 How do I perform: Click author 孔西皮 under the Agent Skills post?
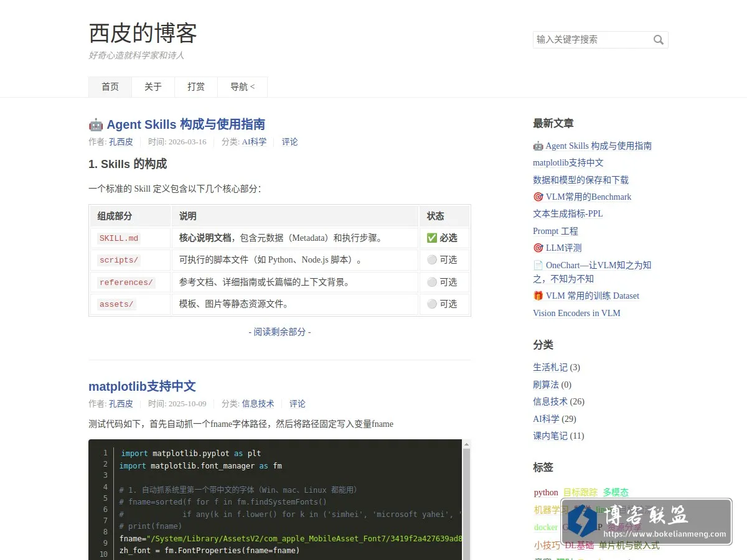121,142
